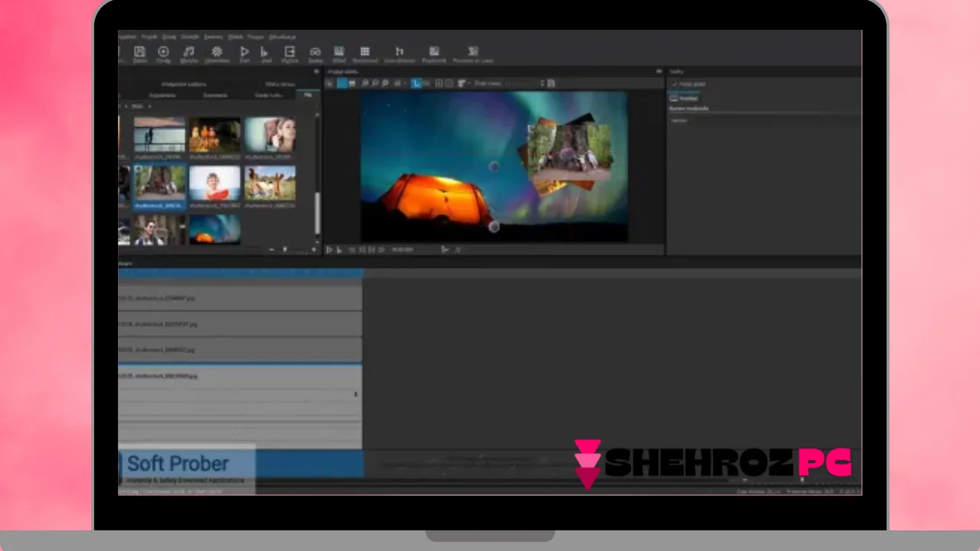Click the minus button of thumbnail zoom slider
Viewport: 980px width, 551px height.
(x=271, y=249)
